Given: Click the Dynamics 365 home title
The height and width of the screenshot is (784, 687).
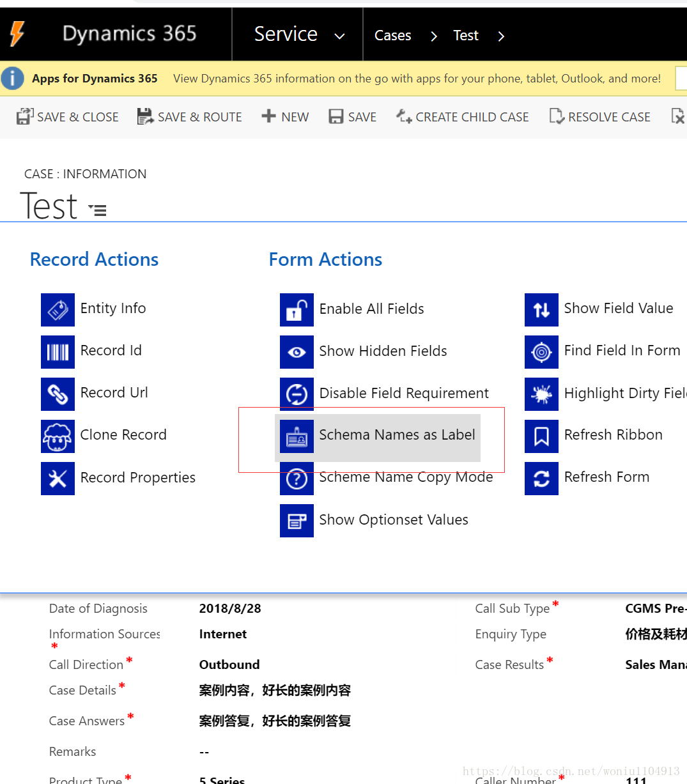Looking at the screenshot, I should pos(130,34).
